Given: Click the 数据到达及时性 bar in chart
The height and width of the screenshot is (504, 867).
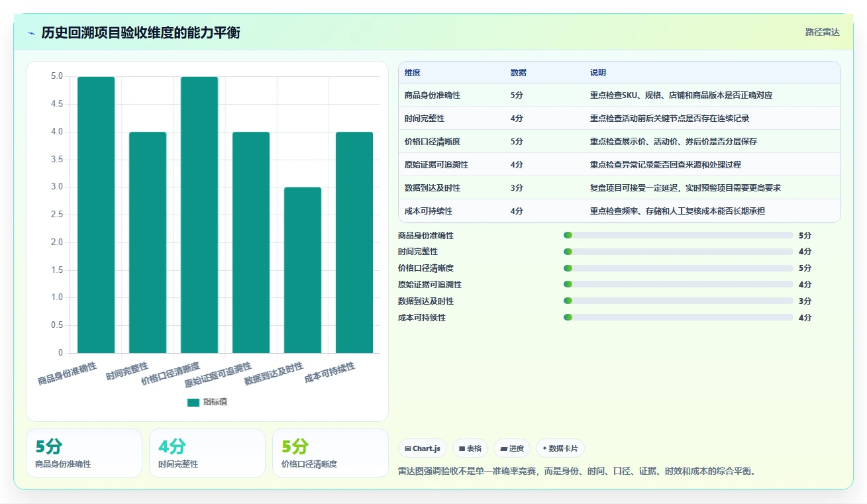Looking at the screenshot, I should pos(303,270).
